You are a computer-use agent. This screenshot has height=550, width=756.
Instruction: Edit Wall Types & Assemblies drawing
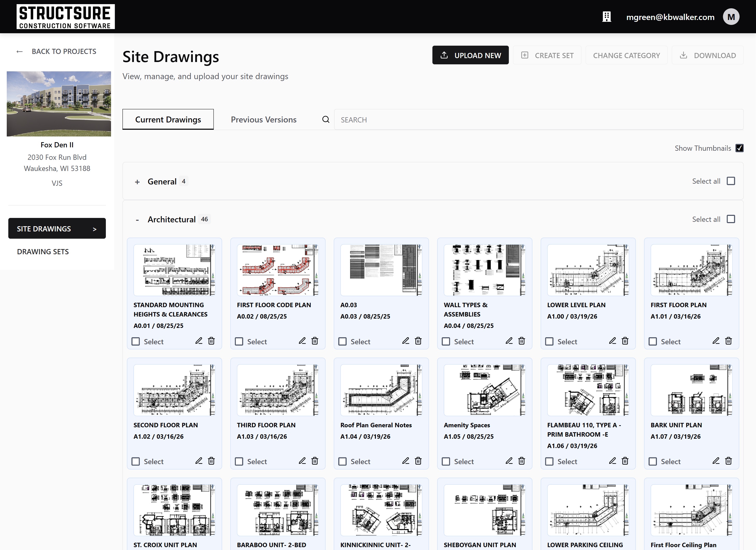click(x=509, y=341)
